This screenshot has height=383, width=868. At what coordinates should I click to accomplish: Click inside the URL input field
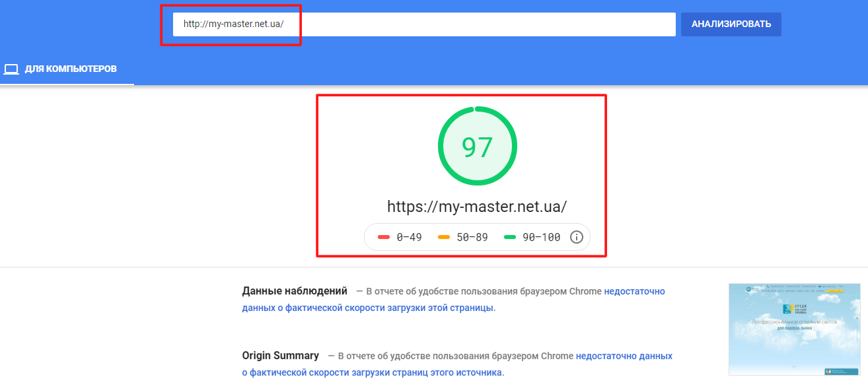tap(424, 24)
